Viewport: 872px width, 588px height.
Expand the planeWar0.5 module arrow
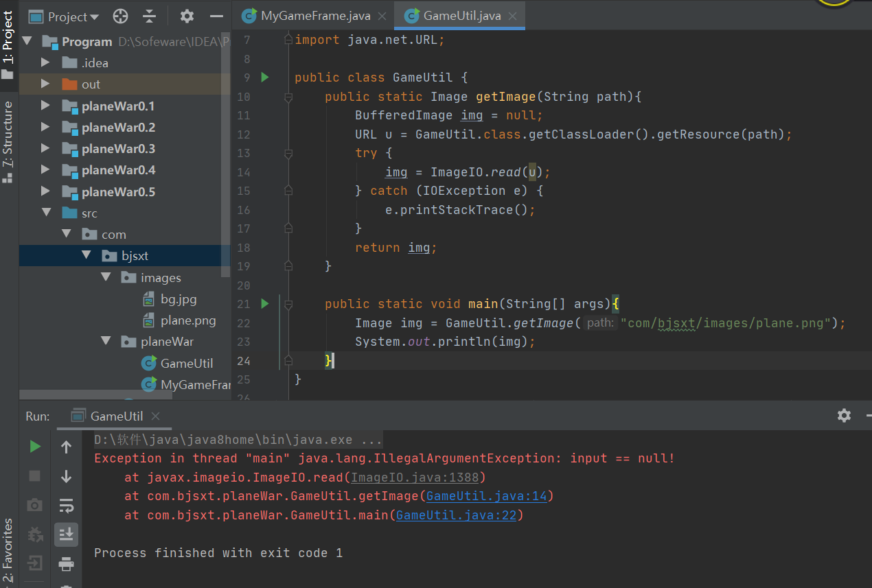point(46,191)
